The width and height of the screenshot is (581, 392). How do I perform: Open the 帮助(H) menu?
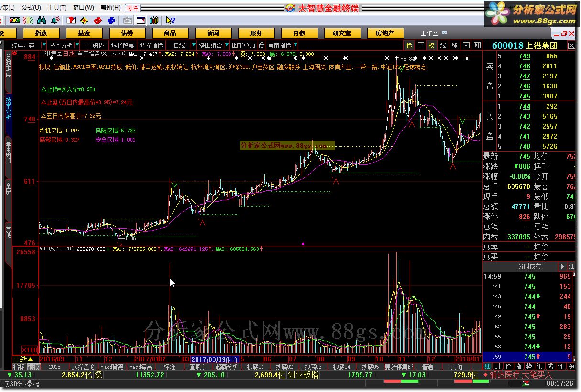[x=111, y=8]
